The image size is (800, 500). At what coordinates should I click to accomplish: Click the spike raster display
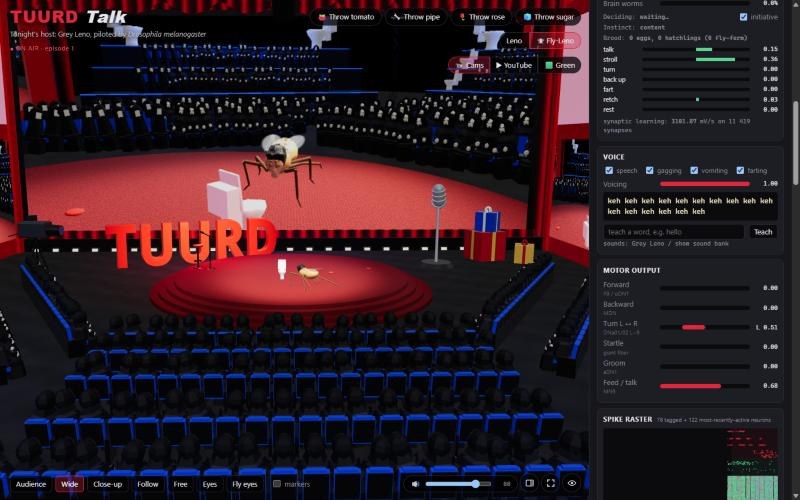point(690,463)
